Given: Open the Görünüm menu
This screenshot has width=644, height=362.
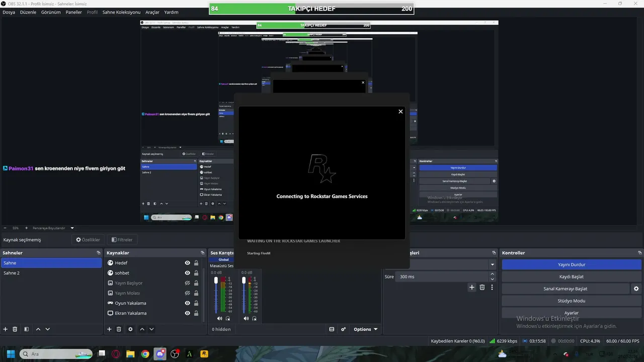Looking at the screenshot, I should click(x=51, y=12).
